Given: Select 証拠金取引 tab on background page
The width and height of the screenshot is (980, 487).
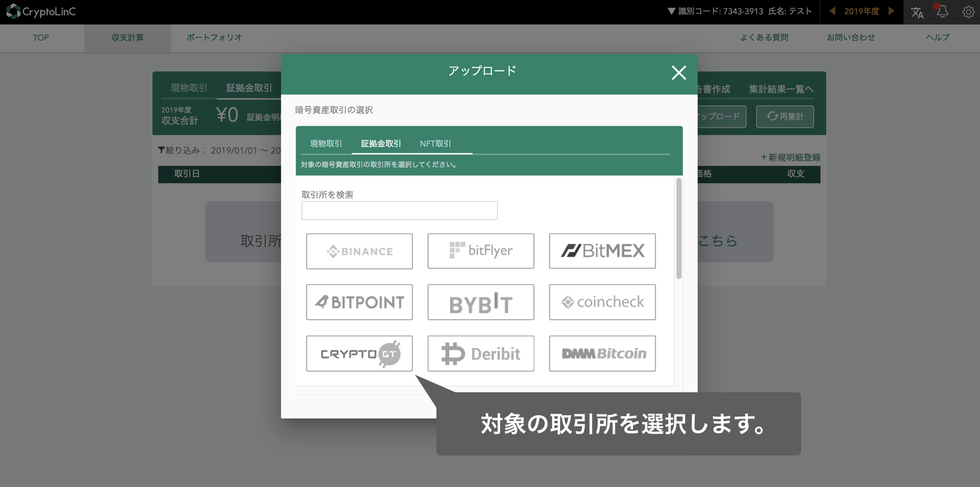Looking at the screenshot, I should click(249, 88).
